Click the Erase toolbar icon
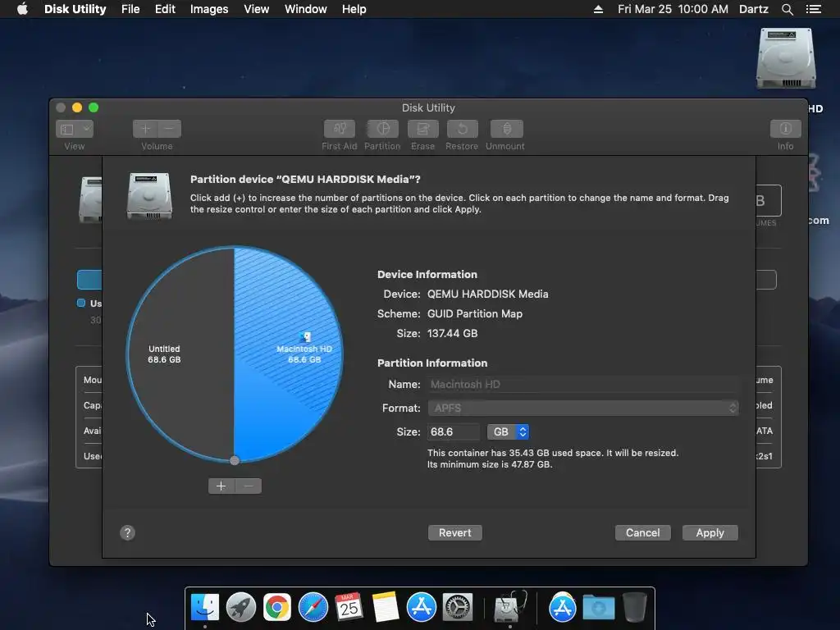Image resolution: width=840 pixels, height=630 pixels. [x=422, y=129]
